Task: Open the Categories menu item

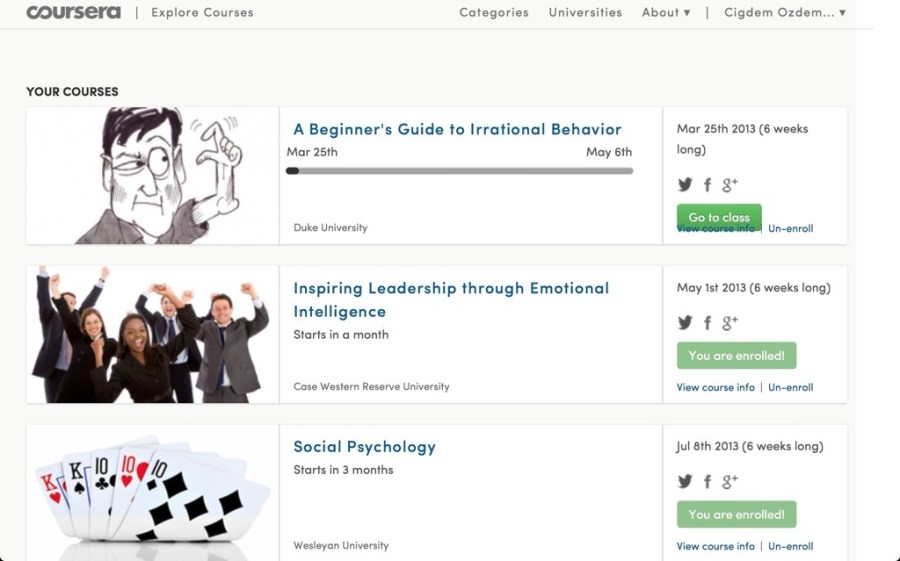Action: [x=494, y=13]
